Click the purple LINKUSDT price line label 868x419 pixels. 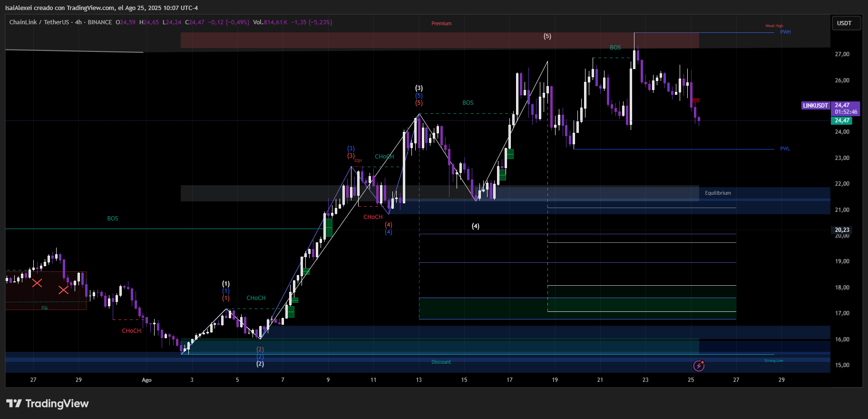tap(815, 106)
